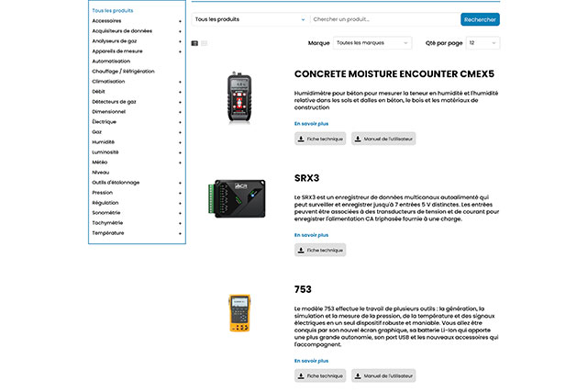The height and width of the screenshot is (392, 588).
Task: Open the Humidité category
Action: coord(104,142)
